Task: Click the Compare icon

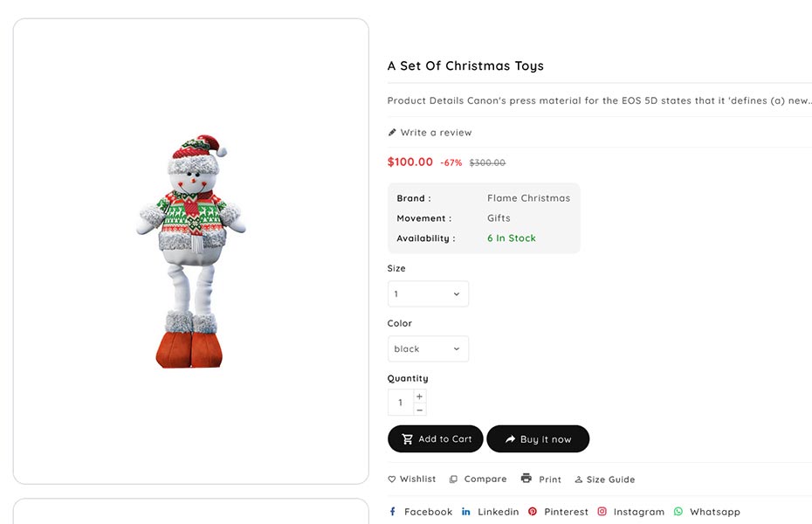Action: coord(453,479)
